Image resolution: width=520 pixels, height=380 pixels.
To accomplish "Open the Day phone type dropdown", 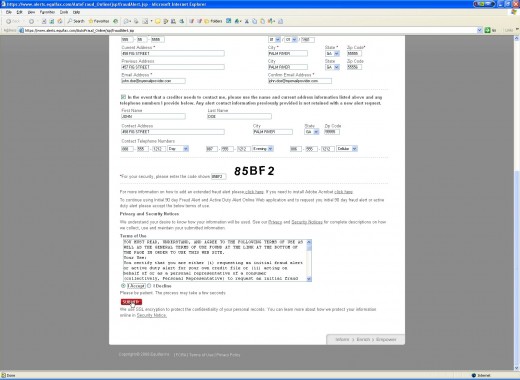I will (x=178, y=149).
